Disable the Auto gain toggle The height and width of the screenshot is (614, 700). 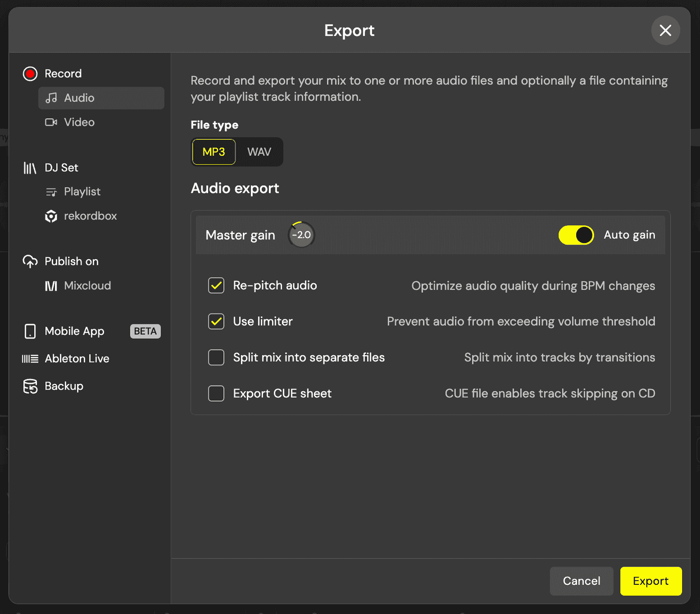576,235
